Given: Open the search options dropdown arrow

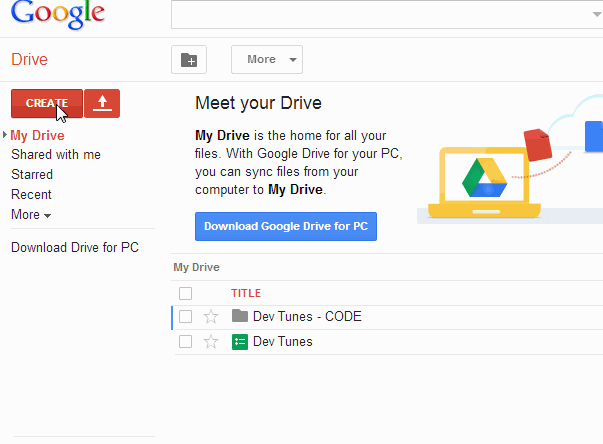Looking at the screenshot, I should tap(596, 14).
